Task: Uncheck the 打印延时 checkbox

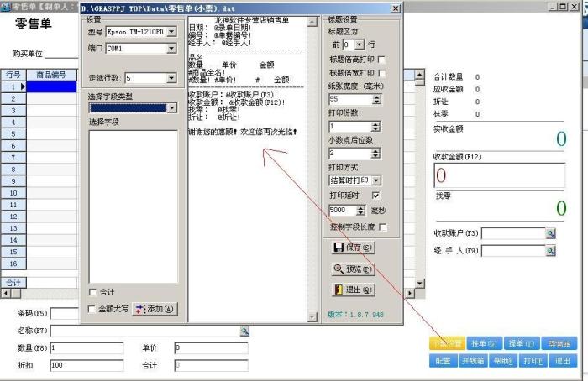Action: tap(375, 196)
